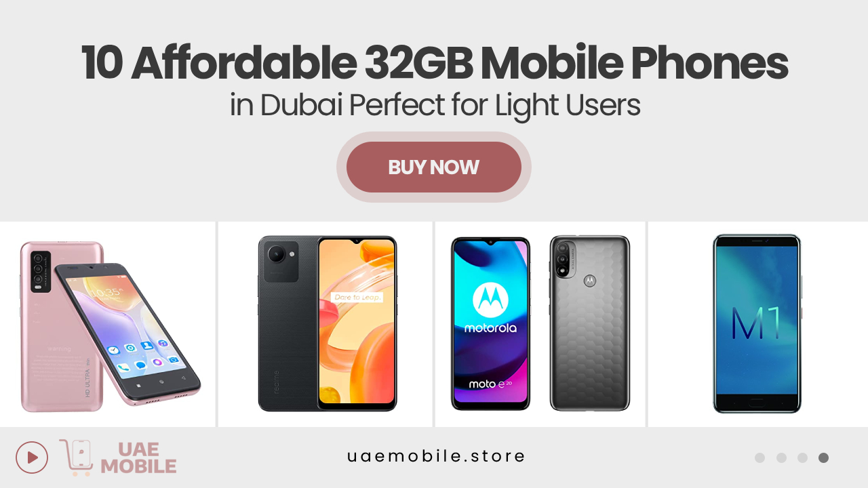Screen dimensions: 868x488
Task: Click the UAE MOBILE brand text
Action: tap(138, 458)
